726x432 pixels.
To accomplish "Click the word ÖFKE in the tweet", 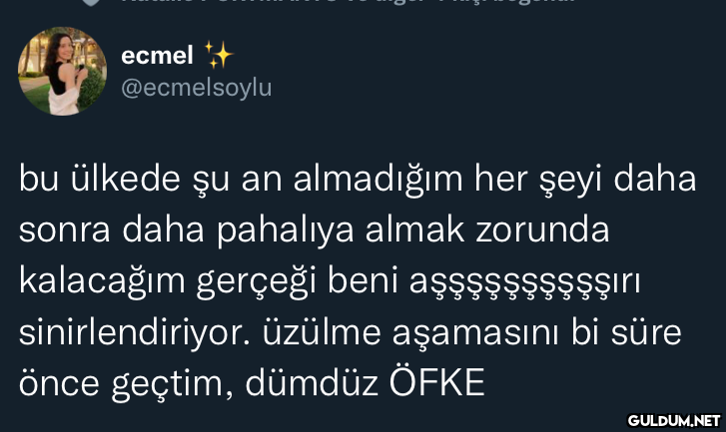I will pos(437,382).
